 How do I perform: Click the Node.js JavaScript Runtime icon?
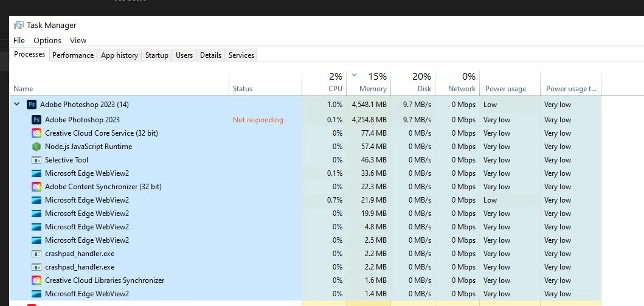point(36,146)
